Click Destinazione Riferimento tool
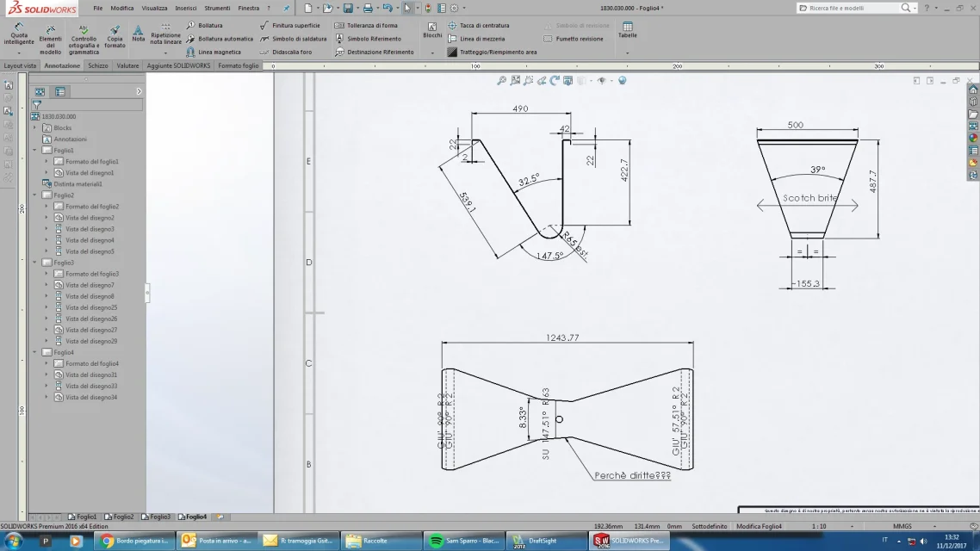The height and width of the screenshot is (551, 980). (375, 53)
